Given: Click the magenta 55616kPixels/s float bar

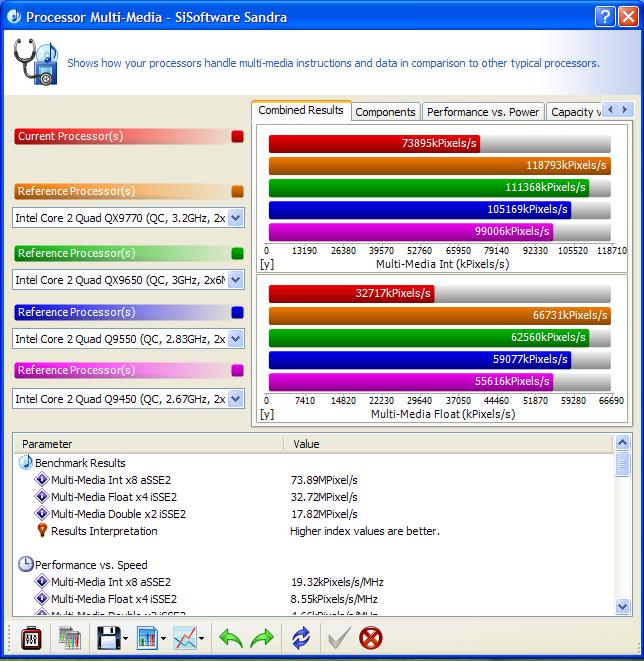Looking at the screenshot, I should (x=411, y=382).
